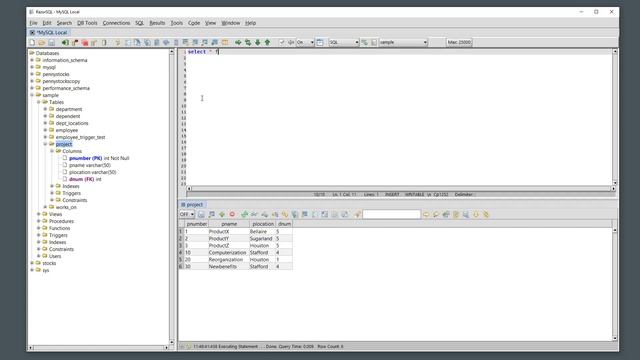Image resolution: width=640 pixels, height=360 pixels.
Task: Click the disk icon in results toolbar
Action: [201, 215]
